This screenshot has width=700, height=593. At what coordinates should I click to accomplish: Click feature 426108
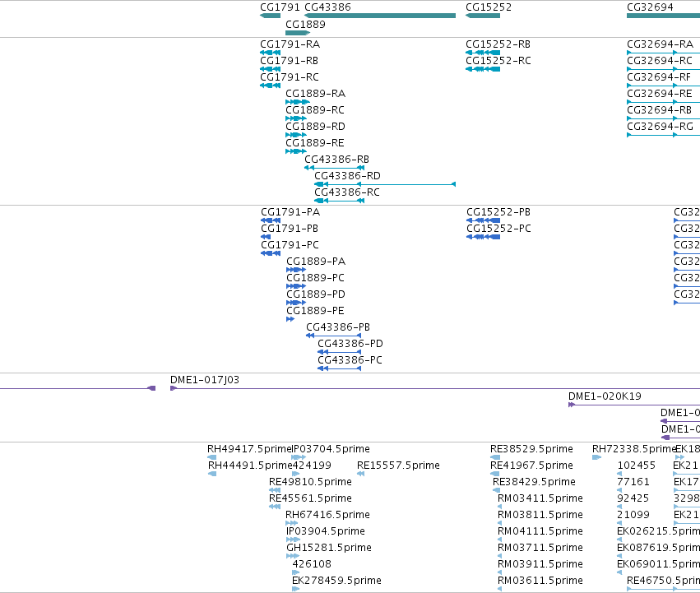tap(296, 572)
